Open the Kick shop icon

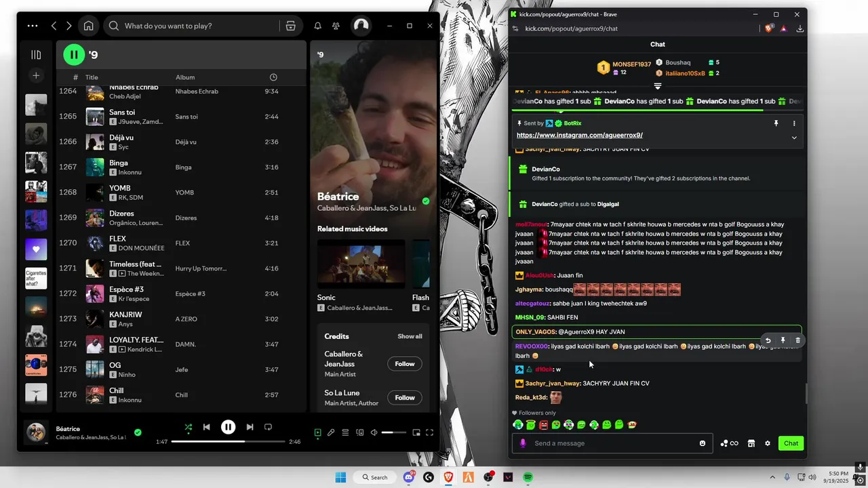(751, 443)
